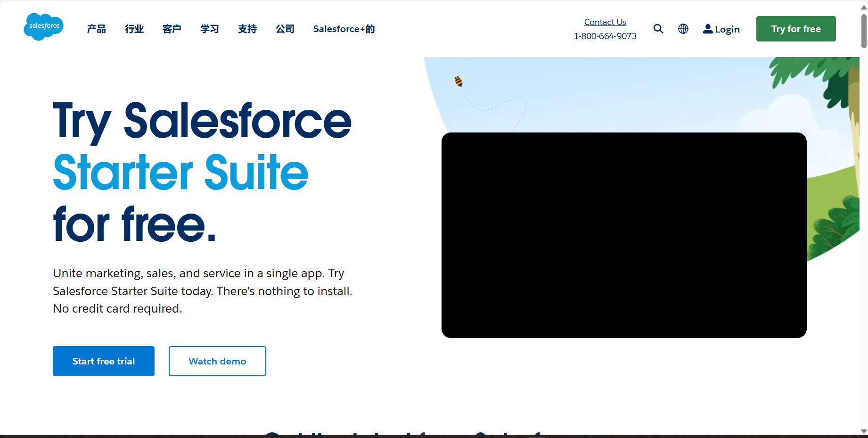The image size is (868, 438).
Task: Click the Try for free button
Action: pyautogui.click(x=795, y=28)
